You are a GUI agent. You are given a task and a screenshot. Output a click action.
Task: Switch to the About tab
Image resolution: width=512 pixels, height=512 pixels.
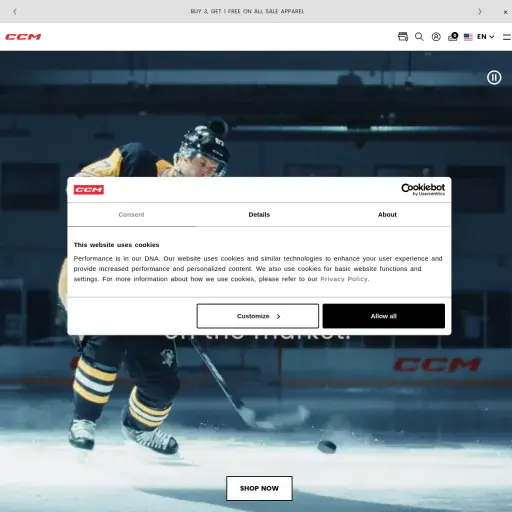coord(387,215)
